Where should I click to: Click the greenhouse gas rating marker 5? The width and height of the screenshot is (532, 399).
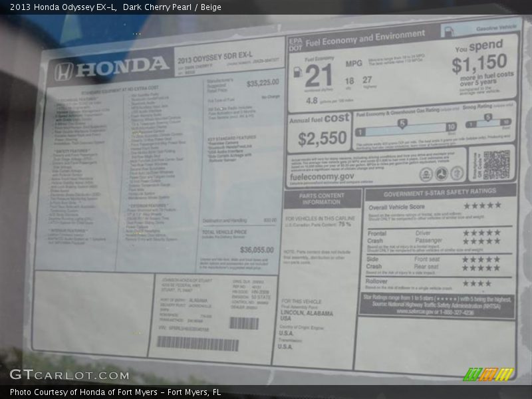click(402, 123)
